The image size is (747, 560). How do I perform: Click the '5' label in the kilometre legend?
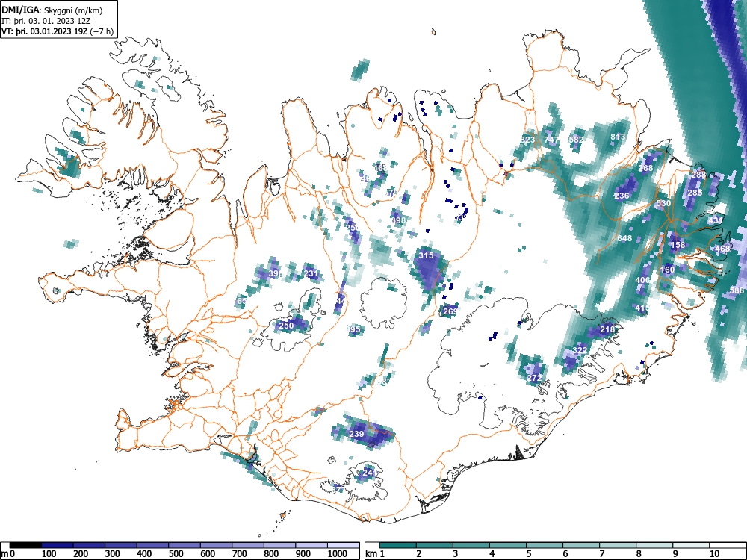[x=528, y=554]
